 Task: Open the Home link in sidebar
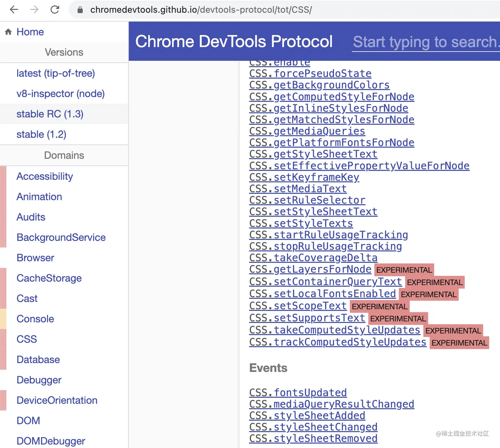click(30, 32)
